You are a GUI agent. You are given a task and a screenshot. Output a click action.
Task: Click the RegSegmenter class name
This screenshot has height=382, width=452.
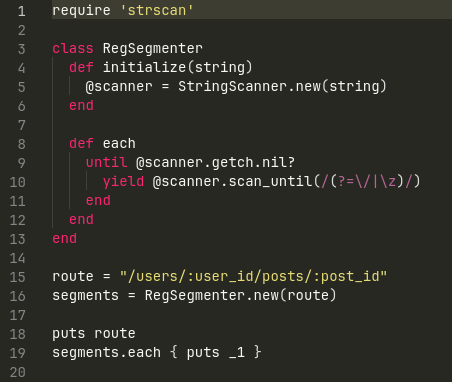tap(152, 48)
